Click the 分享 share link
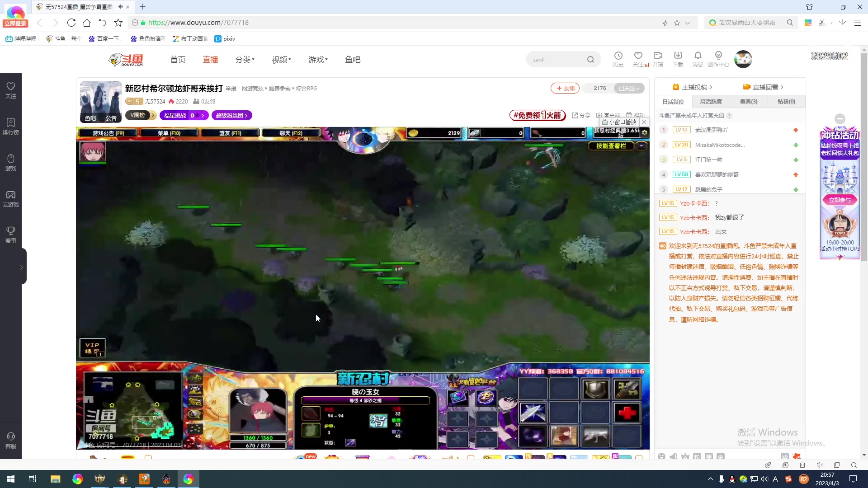 point(581,115)
